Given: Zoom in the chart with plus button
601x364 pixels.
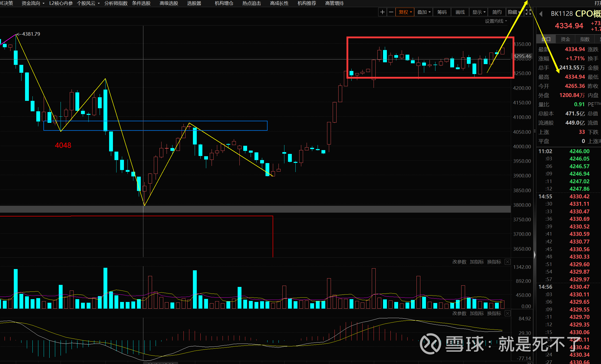Looking at the screenshot, I should (x=382, y=12).
